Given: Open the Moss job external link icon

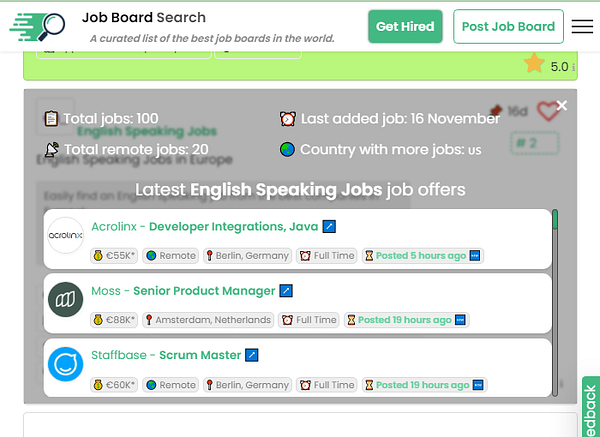Looking at the screenshot, I should [x=286, y=291].
